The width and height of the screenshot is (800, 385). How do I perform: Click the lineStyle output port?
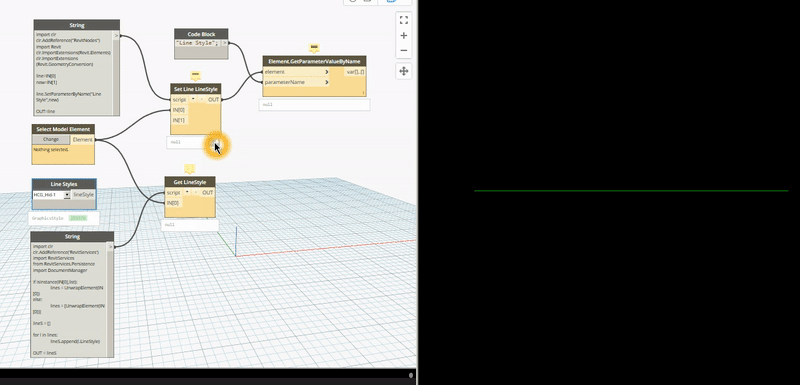[84, 195]
